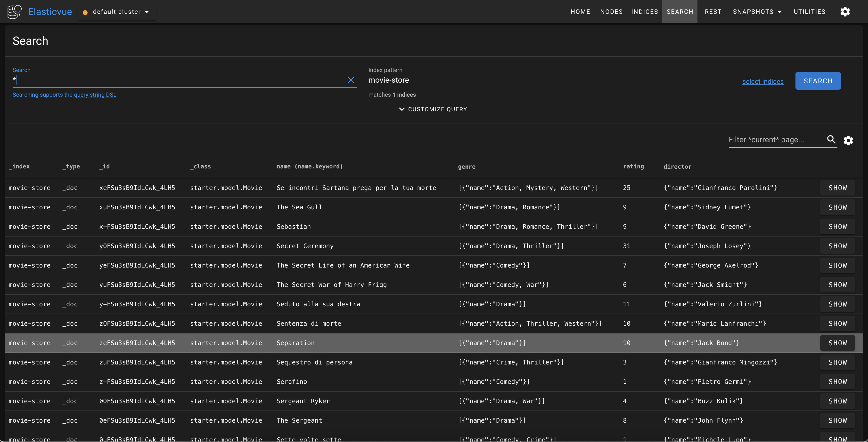Viewport: 868px width, 442px height.
Task: Open the query string DSL link
Action: pyautogui.click(x=95, y=95)
